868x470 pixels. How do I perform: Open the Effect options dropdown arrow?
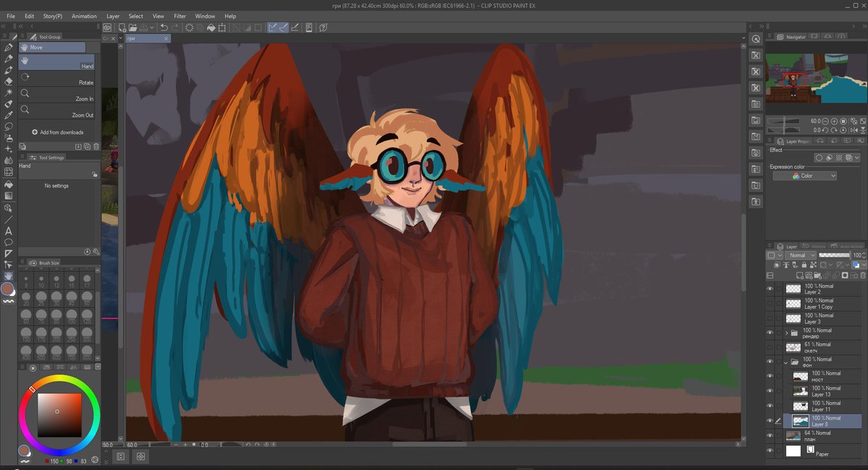tap(857, 158)
